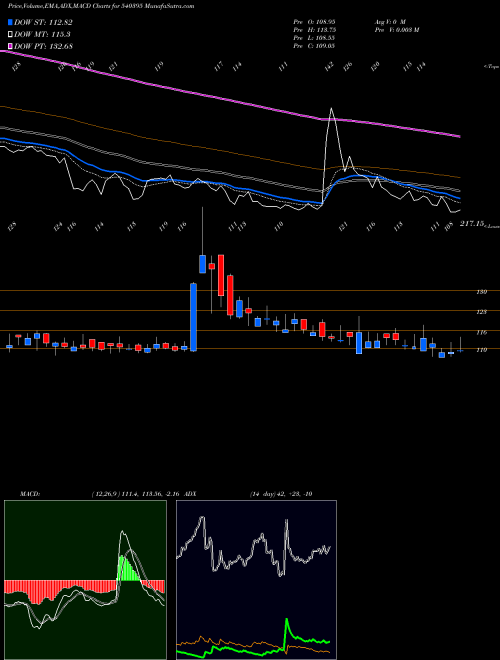Open the ADX indicator chart panel
Screen dimensions: 500x660
coord(256,580)
